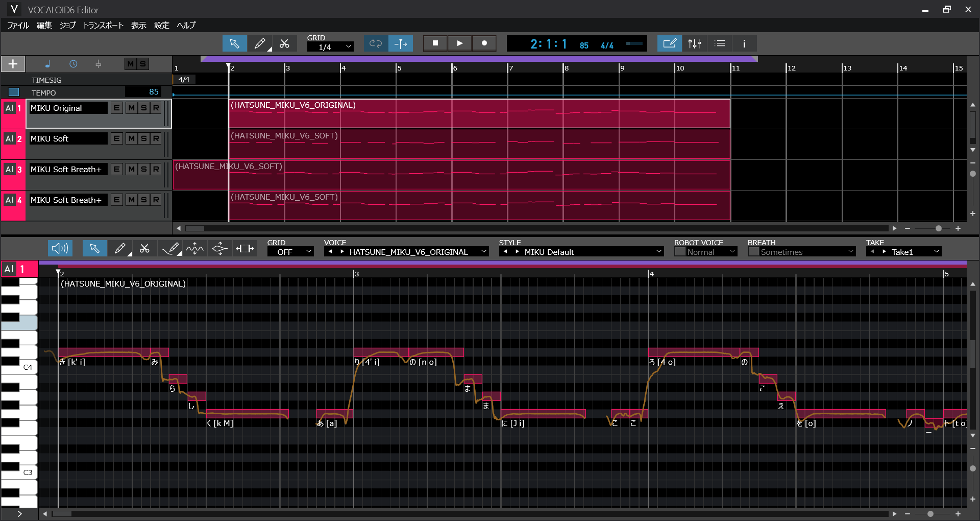Select the pencil tool in top toolbar
Image resolution: width=980 pixels, height=521 pixels.
coord(260,43)
